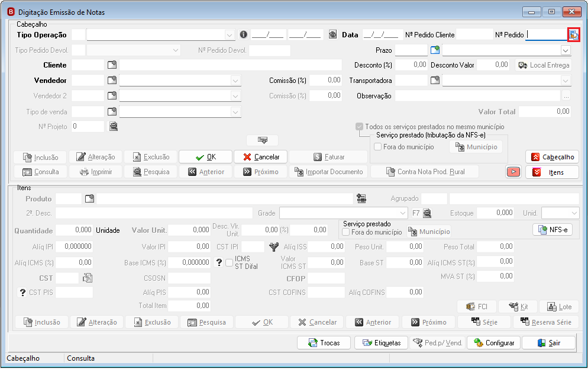Click the Nº Projeto search icon
Screen dimensions: 588x369
[x=113, y=127]
